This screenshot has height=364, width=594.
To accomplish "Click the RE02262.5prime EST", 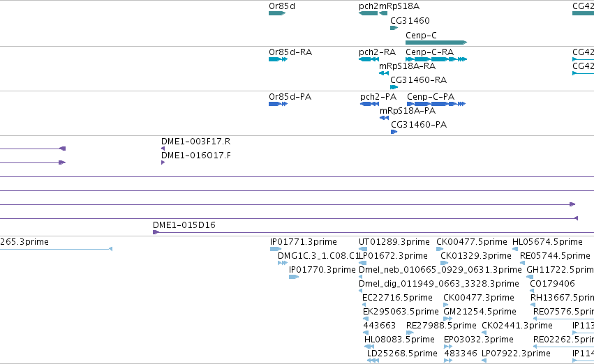I will [x=564, y=346].
